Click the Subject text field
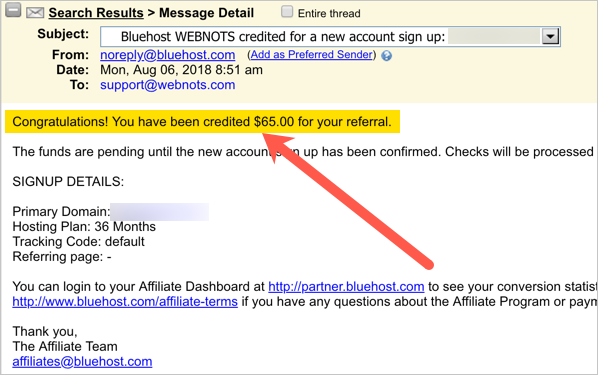Screen dimensions: 598x375 (x=330, y=37)
